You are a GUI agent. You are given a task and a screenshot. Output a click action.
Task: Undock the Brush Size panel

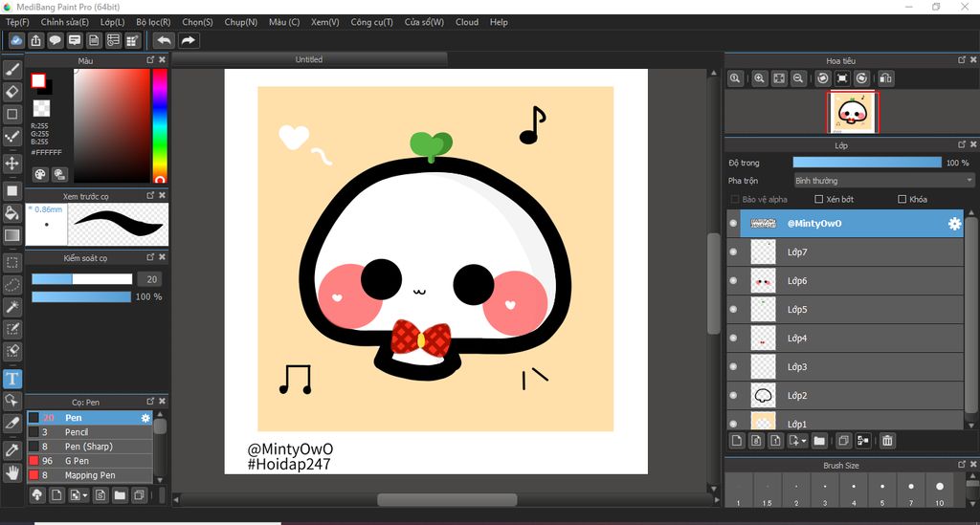961,465
